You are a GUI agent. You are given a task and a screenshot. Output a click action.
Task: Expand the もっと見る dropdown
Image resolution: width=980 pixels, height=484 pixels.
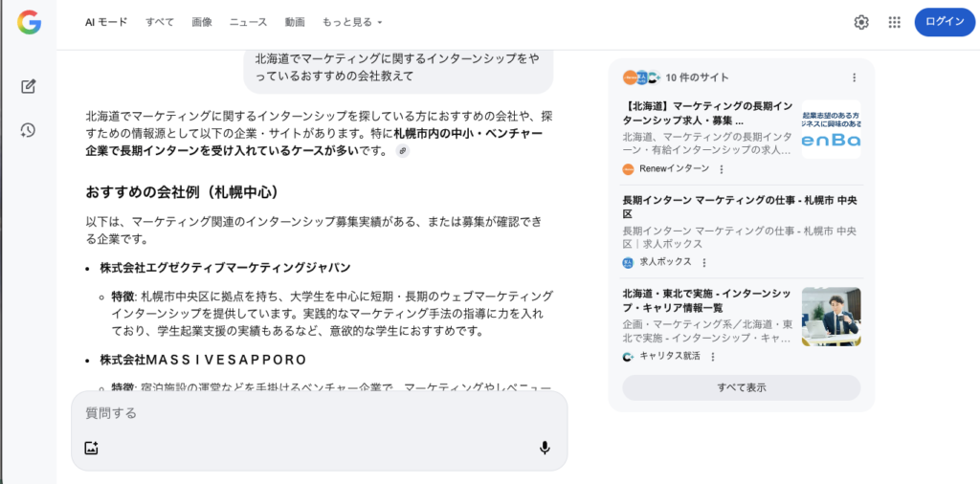pos(352,22)
